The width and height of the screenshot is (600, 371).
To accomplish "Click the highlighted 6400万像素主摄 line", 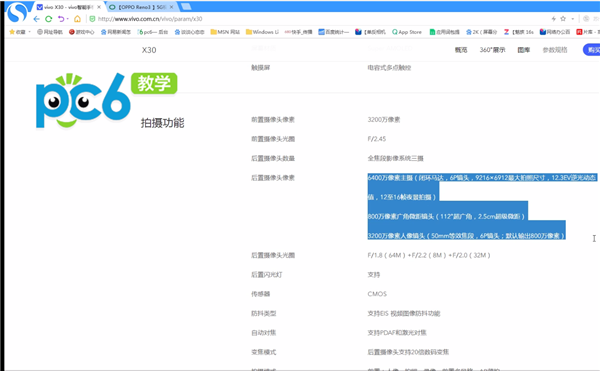I will 482,177.
